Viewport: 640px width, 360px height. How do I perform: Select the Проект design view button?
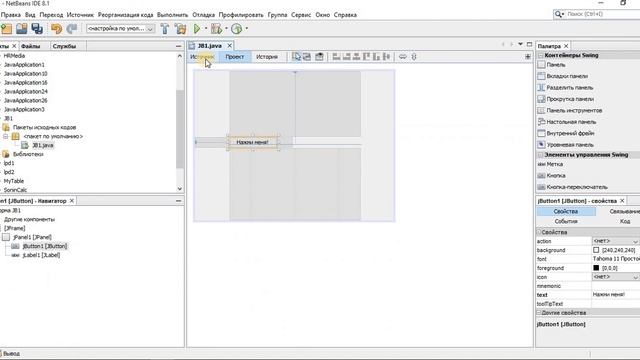(x=235, y=57)
